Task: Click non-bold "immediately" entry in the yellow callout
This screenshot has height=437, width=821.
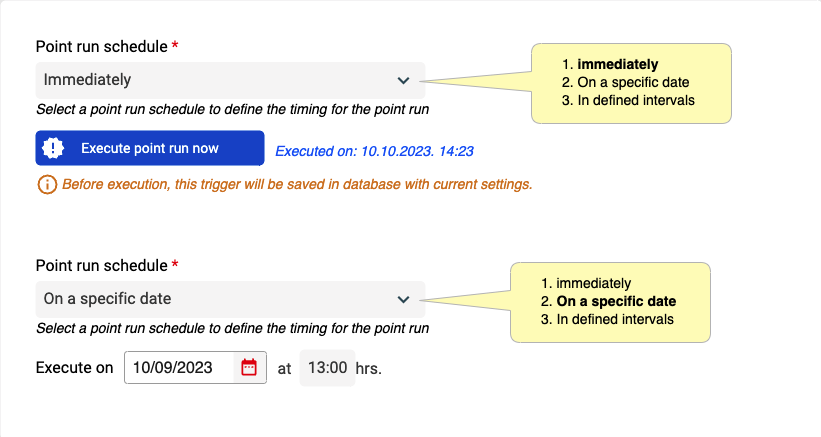Action: pos(594,283)
